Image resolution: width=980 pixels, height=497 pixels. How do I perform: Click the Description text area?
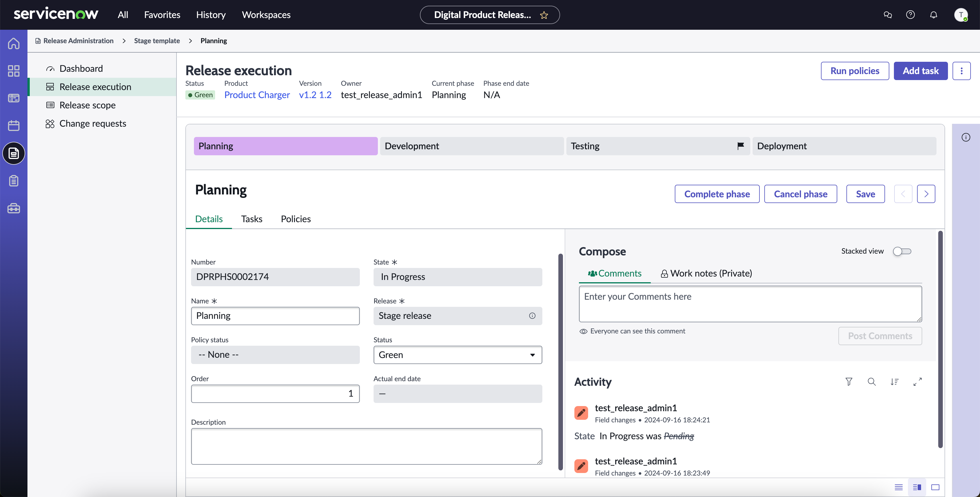[x=366, y=446]
